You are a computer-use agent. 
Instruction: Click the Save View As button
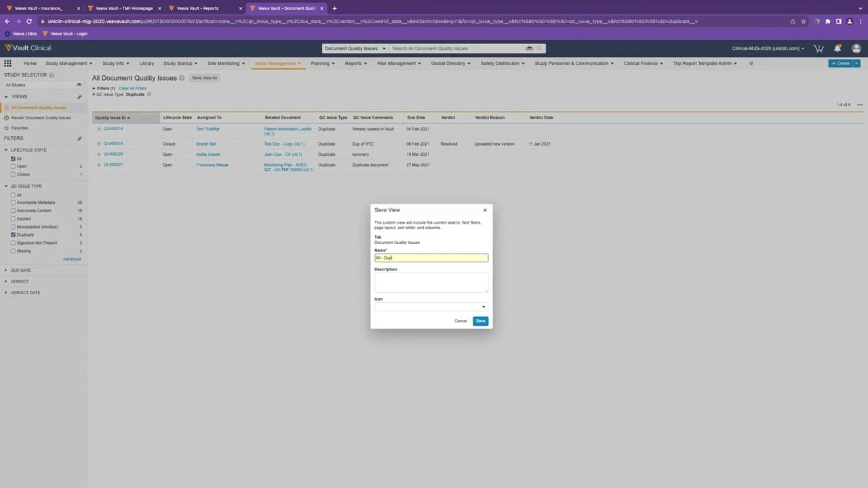204,78
